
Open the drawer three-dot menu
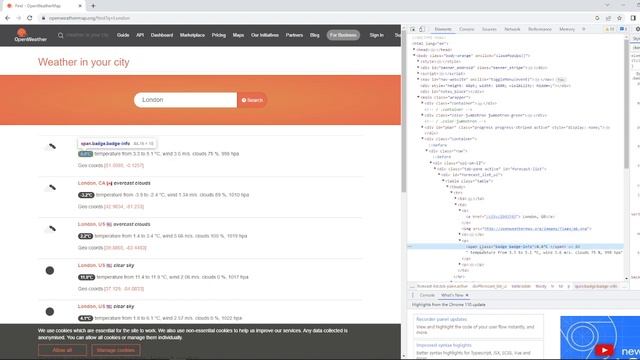[413, 295]
